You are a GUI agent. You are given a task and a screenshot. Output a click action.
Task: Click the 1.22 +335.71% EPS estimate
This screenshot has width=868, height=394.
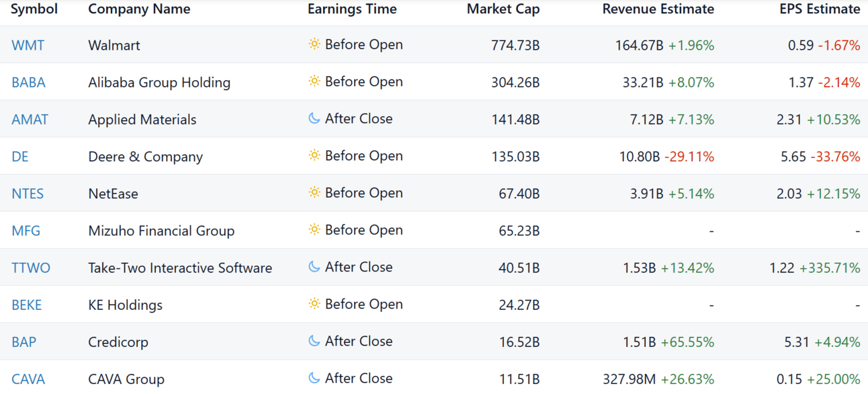point(815,268)
